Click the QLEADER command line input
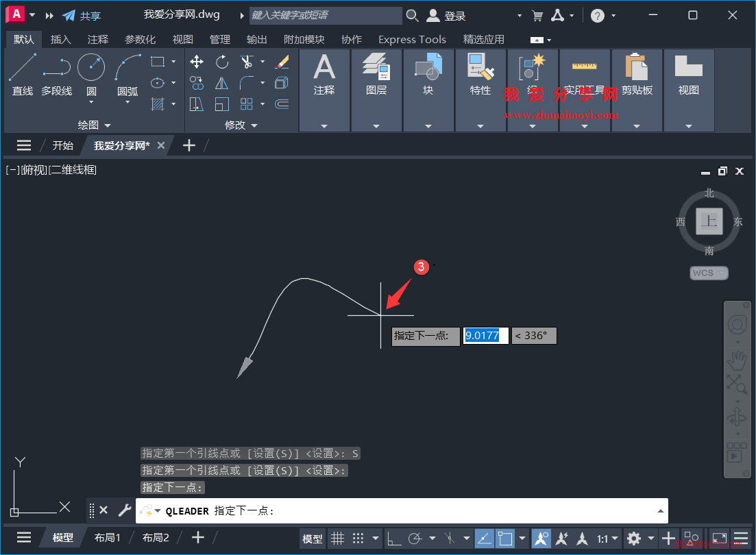 [x=402, y=511]
